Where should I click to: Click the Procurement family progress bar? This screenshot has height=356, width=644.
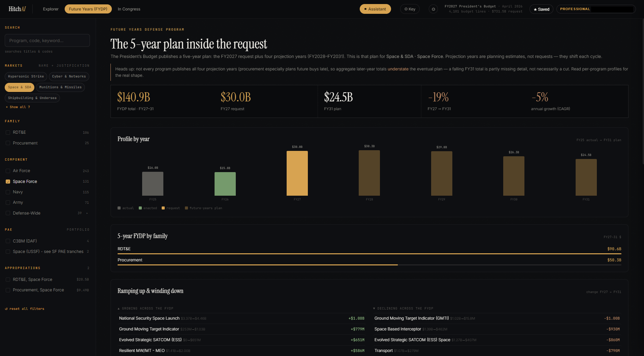(x=369, y=265)
